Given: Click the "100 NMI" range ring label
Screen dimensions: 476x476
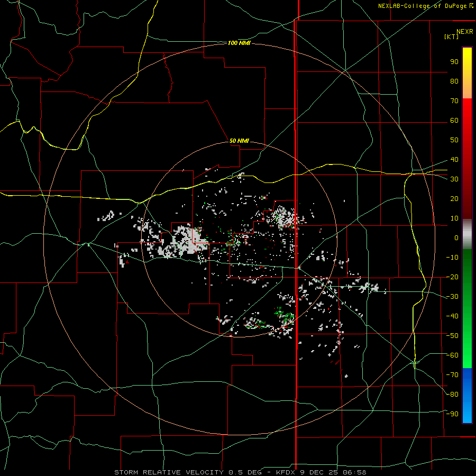Looking at the screenshot, I should 239,43.
